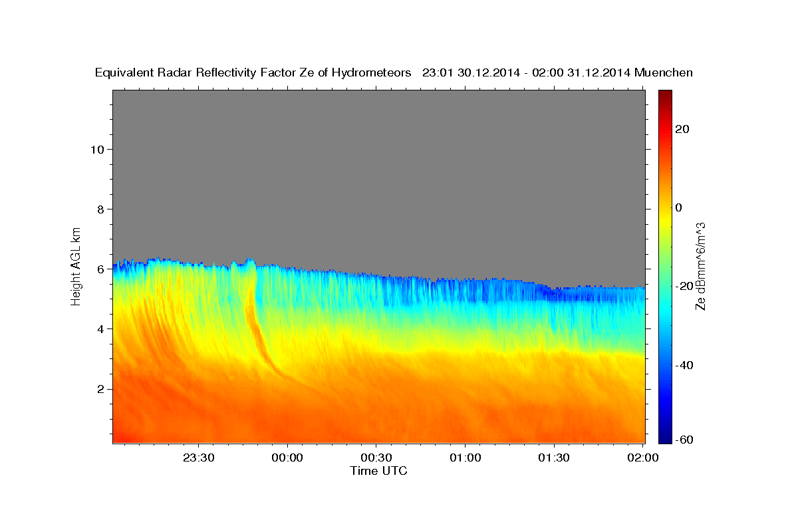798x532 pixels.
Task: Click the dark red top of colorbar
Action: point(665,94)
